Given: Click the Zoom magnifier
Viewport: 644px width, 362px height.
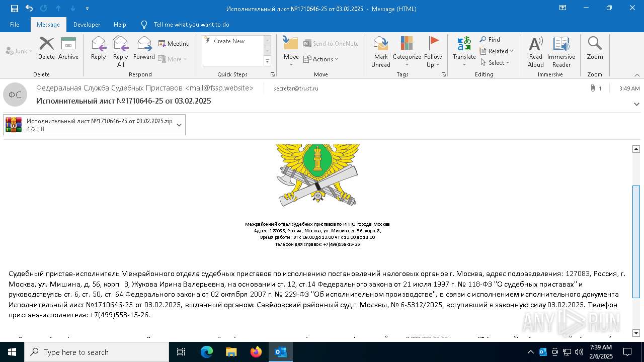Looking at the screenshot, I should coord(595,49).
